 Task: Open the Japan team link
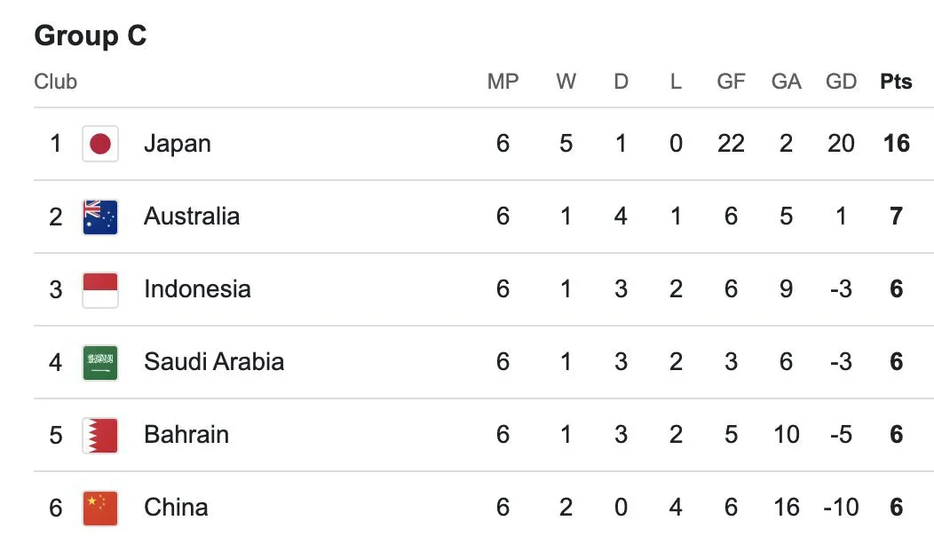178,144
